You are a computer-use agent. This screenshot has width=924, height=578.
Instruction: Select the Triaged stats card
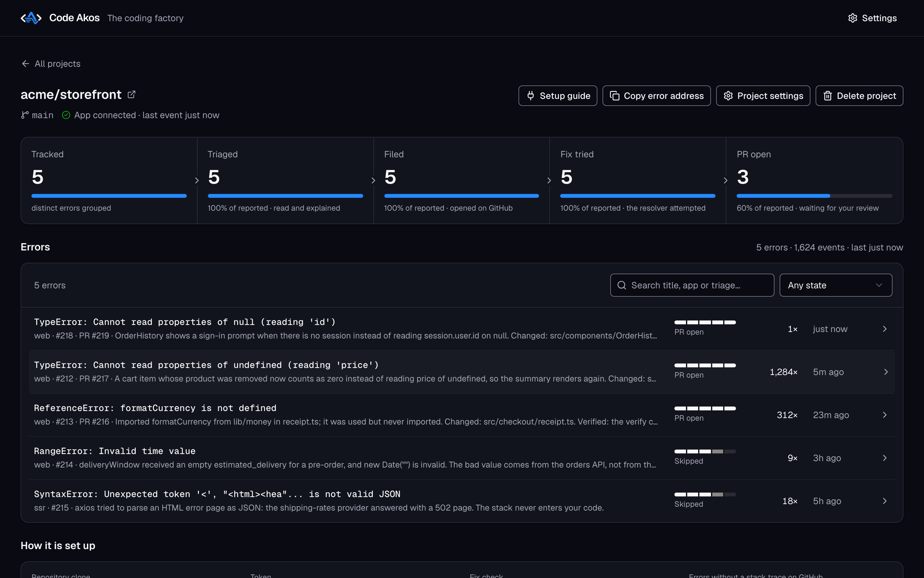(x=285, y=180)
